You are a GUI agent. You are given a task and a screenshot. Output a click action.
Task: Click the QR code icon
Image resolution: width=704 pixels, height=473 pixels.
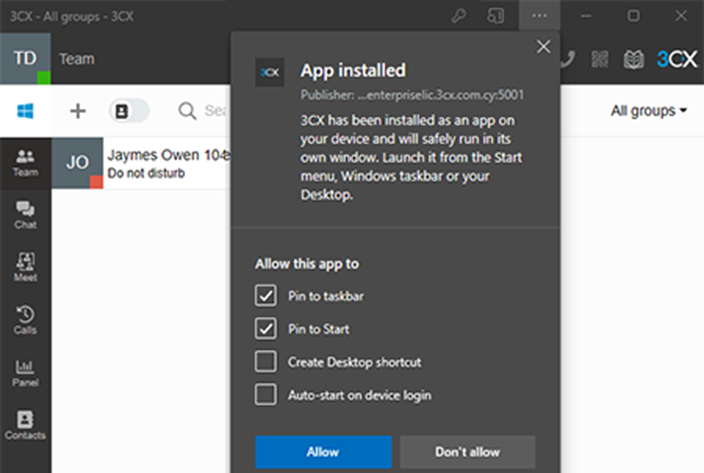600,59
